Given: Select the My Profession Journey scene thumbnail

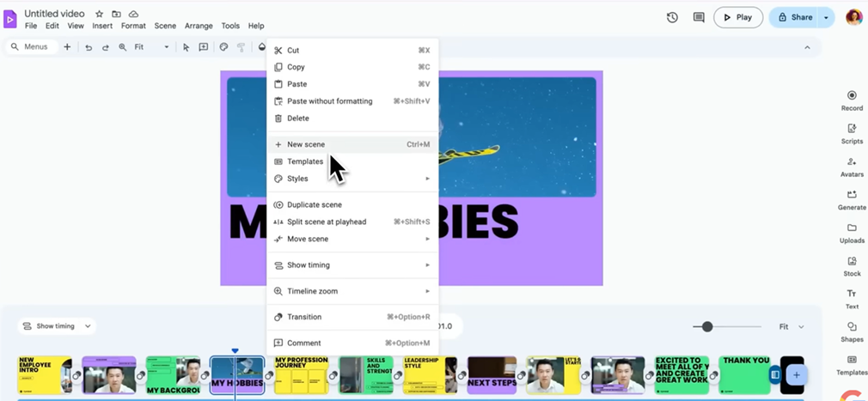Looking at the screenshot, I should tap(301, 375).
